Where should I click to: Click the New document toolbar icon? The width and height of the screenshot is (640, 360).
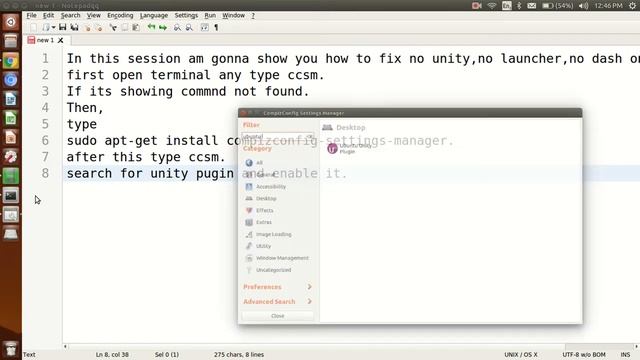[x=33, y=27]
